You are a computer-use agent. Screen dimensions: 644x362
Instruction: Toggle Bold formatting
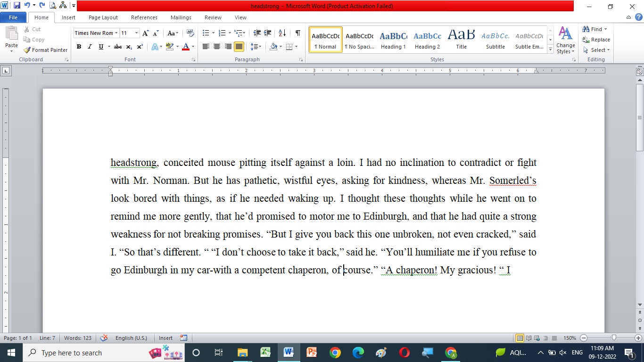[79, 47]
